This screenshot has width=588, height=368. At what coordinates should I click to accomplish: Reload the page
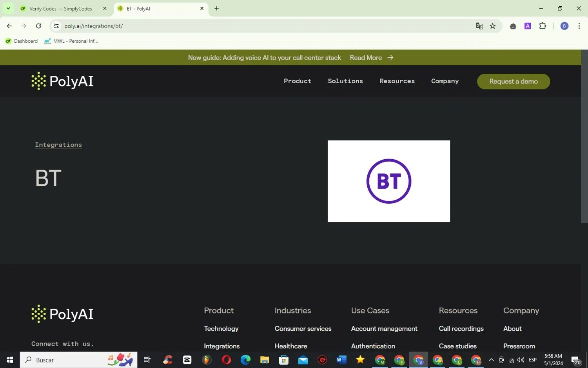(x=38, y=26)
